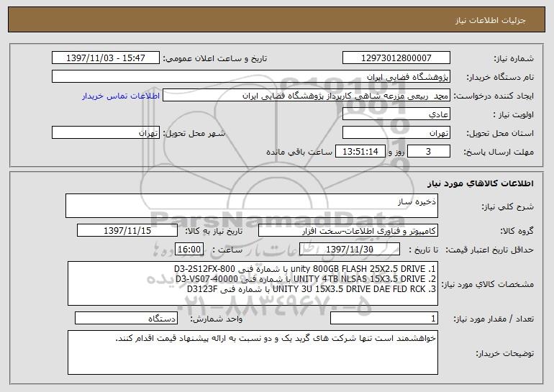
Task: Click the buyer notes text box
Action: tap(253, 352)
